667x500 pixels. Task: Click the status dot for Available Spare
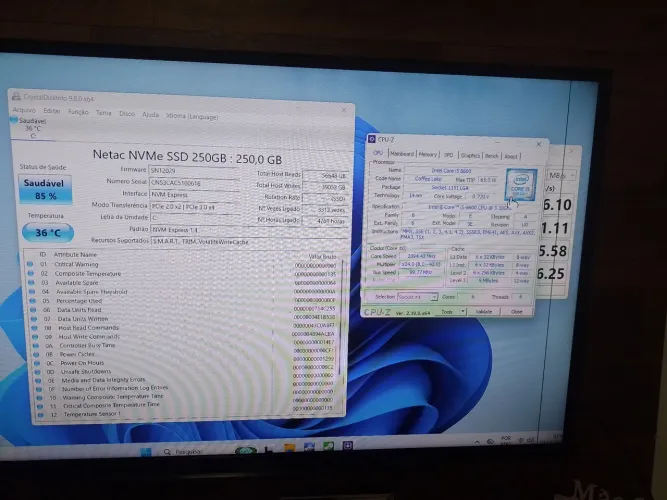coord(31,282)
